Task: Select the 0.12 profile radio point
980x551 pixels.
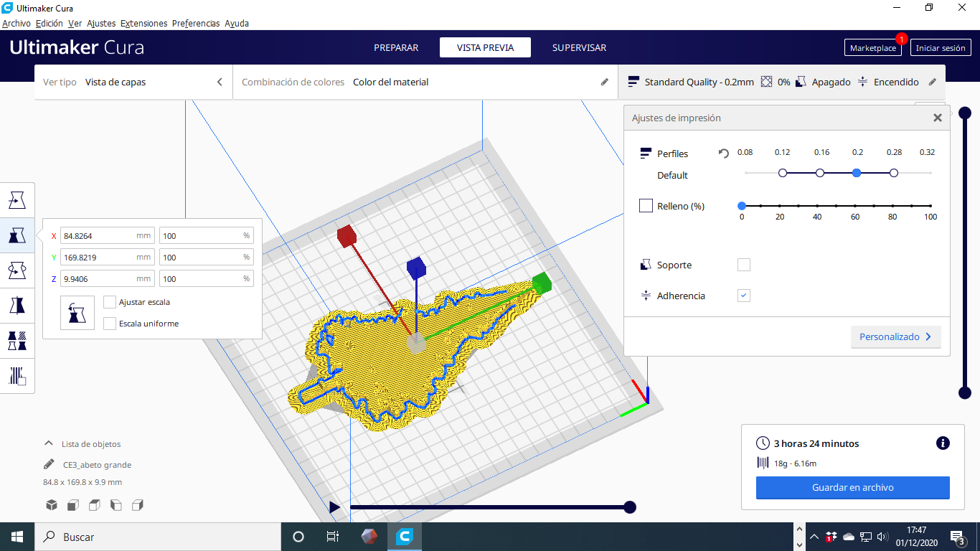Action: (x=783, y=173)
